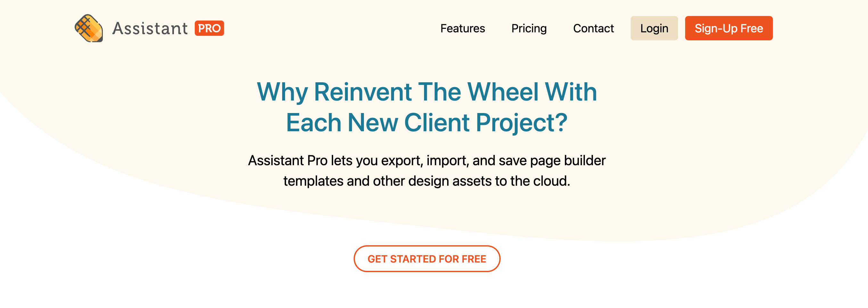The image size is (868, 308).
Task: Click the 'Assistant Pro lets you export' sentence
Action: (427, 160)
